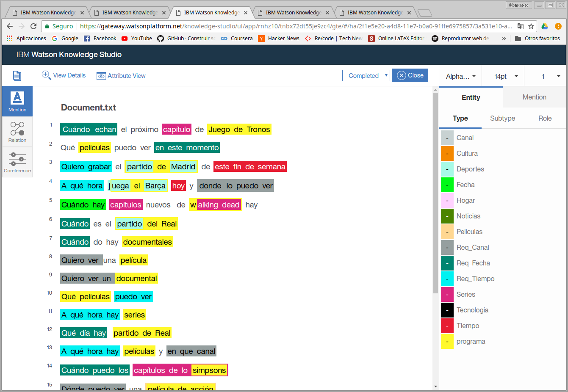568x392 pixels.
Task: Open the Reproductor web bookmark
Action: 460,38
